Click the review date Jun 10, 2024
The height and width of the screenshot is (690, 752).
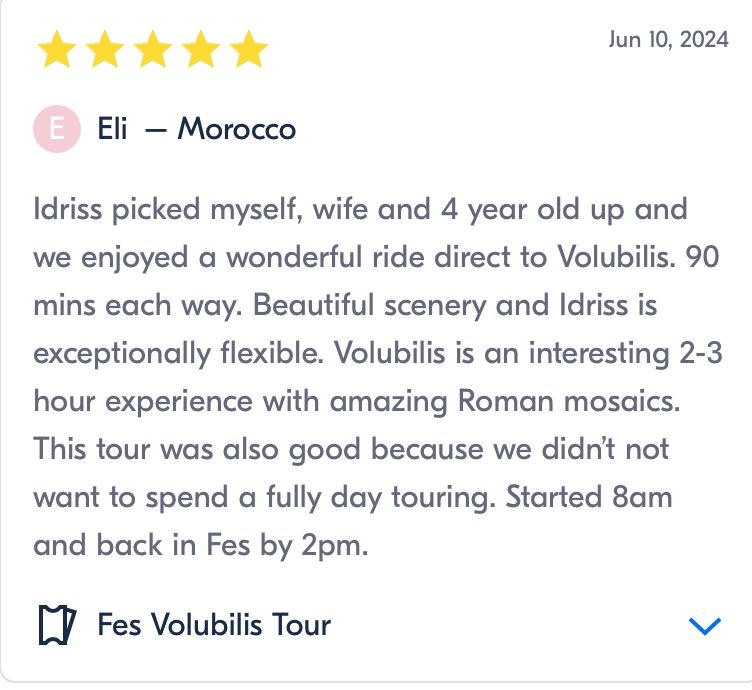point(667,40)
